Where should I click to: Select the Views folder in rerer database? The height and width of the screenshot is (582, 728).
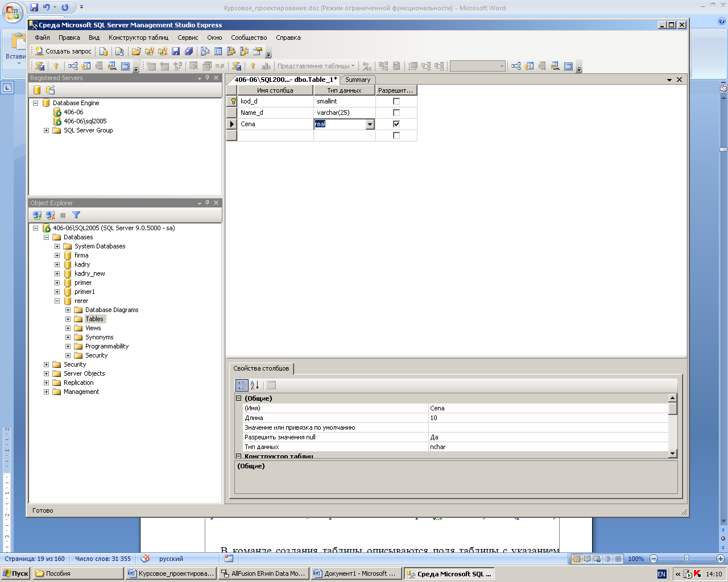(x=93, y=328)
